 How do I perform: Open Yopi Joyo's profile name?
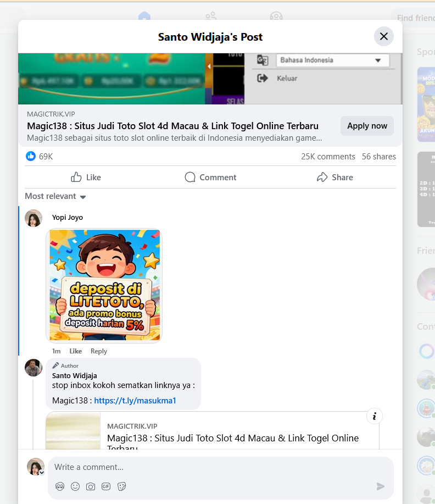[68, 218]
